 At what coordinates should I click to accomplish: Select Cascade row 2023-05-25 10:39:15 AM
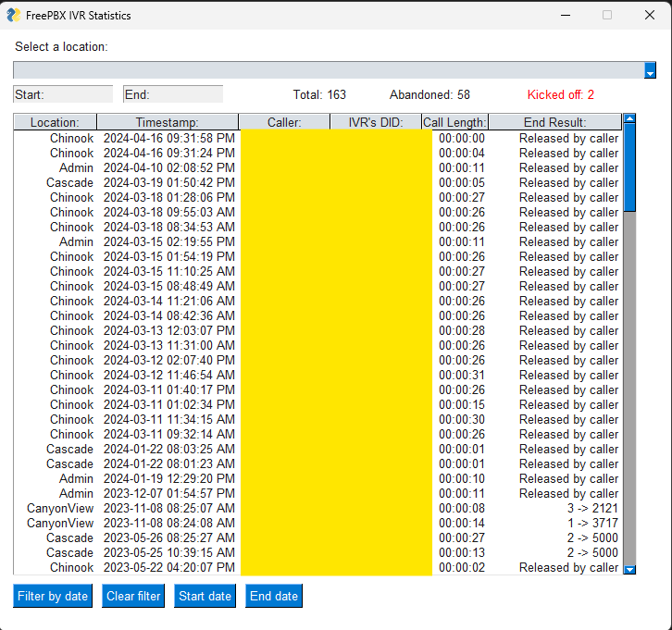click(317, 552)
